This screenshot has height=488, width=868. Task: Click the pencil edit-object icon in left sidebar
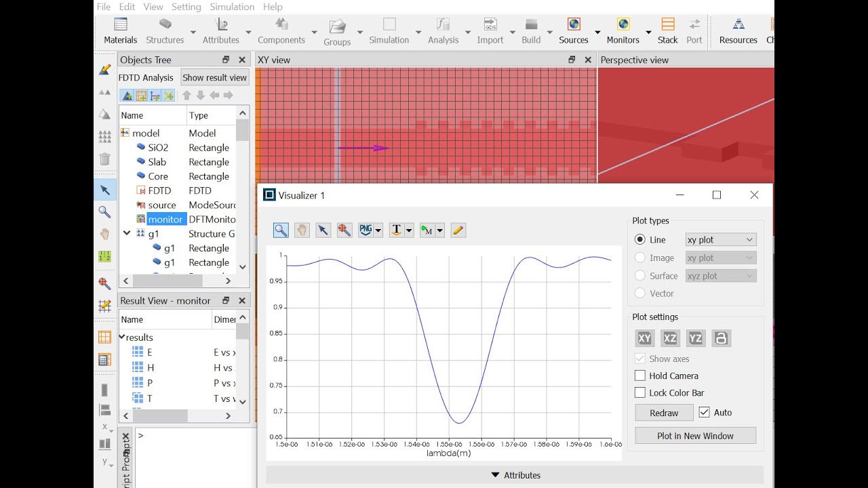click(104, 69)
